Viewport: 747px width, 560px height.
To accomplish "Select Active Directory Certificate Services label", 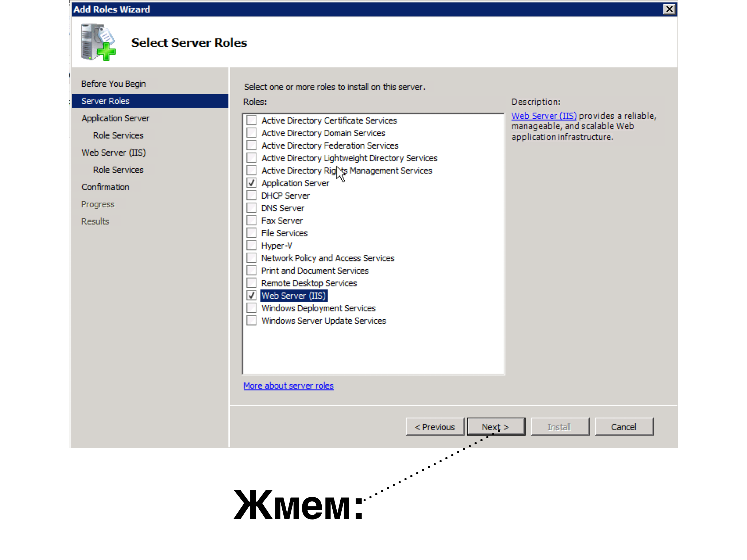I will point(329,120).
